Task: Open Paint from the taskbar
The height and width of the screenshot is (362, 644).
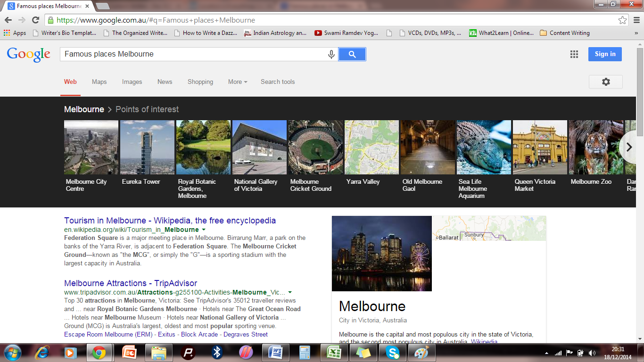Action: (x=421, y=353)
